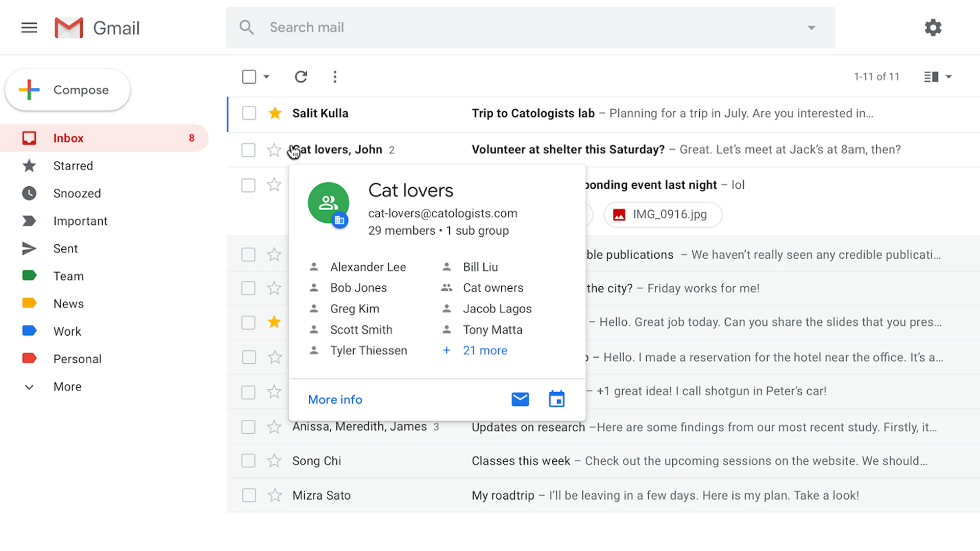Check the Salit Kulla email checkbox
980x551 pixels.
pos(248,113)
